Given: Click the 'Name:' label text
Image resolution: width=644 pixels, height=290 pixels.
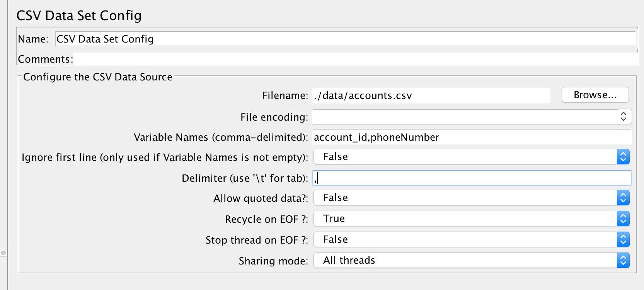Looking at the screenshot, I should pos(33,39).
